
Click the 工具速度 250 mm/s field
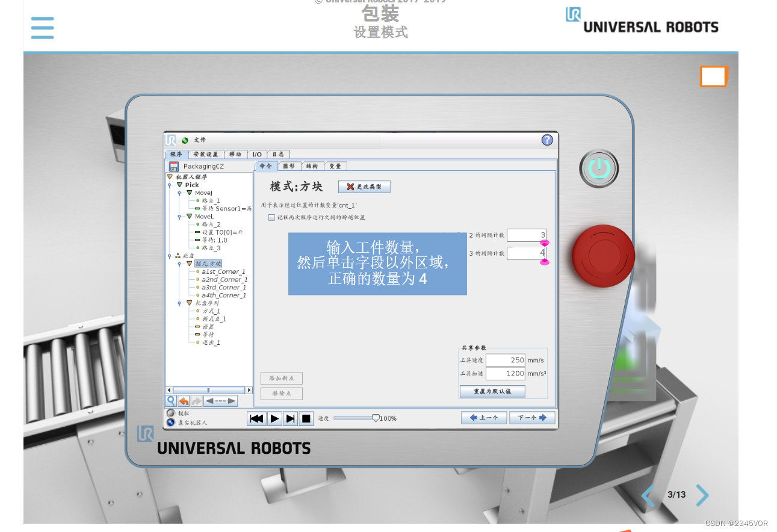point(506,360)
